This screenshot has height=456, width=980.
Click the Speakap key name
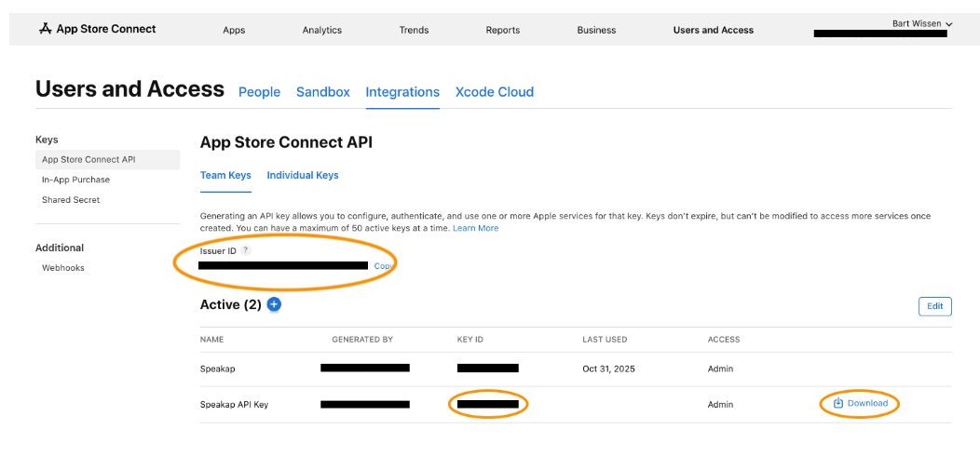pos(217,369)
